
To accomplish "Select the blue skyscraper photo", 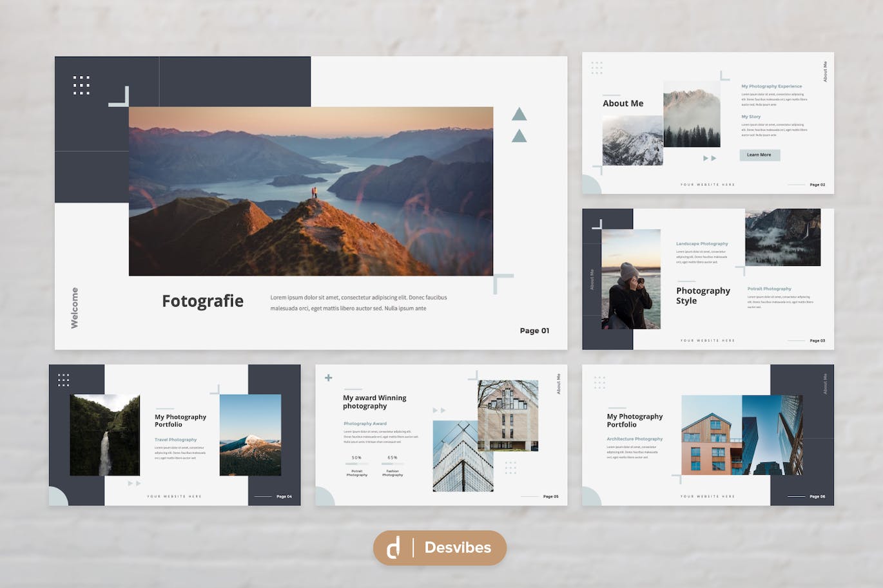I will click(772, 435).
